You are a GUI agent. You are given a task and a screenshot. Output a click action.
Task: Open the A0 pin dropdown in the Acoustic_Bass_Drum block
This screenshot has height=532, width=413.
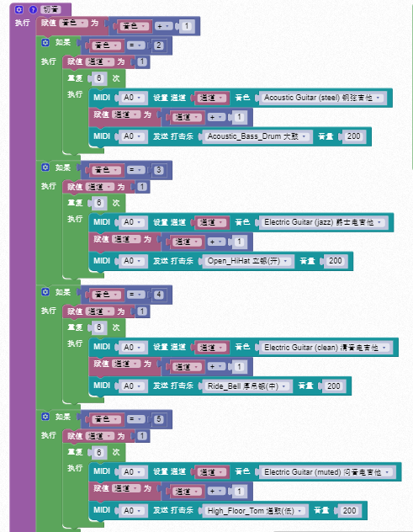[x=133, y=136]
